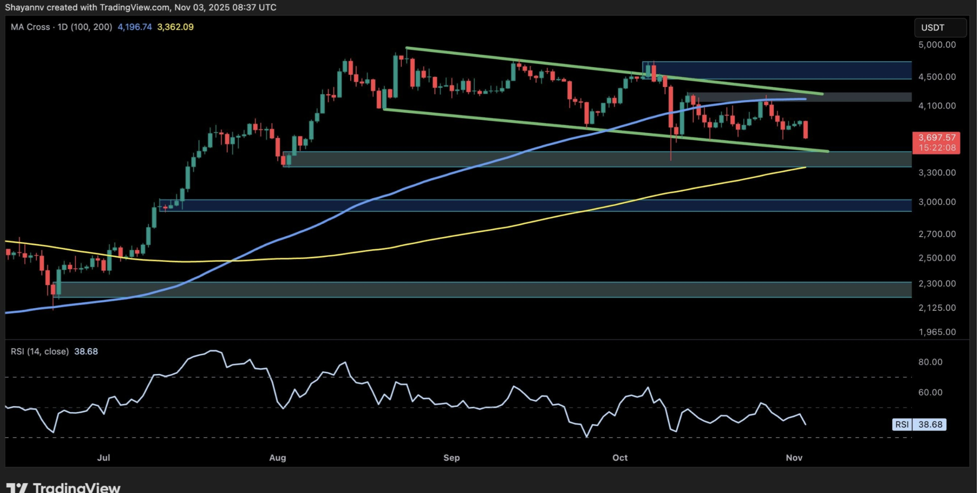Click the Jul label on time axis
The width and height of the screenshot is (980, 493).
pyautogui.click(x=104, y=458)
